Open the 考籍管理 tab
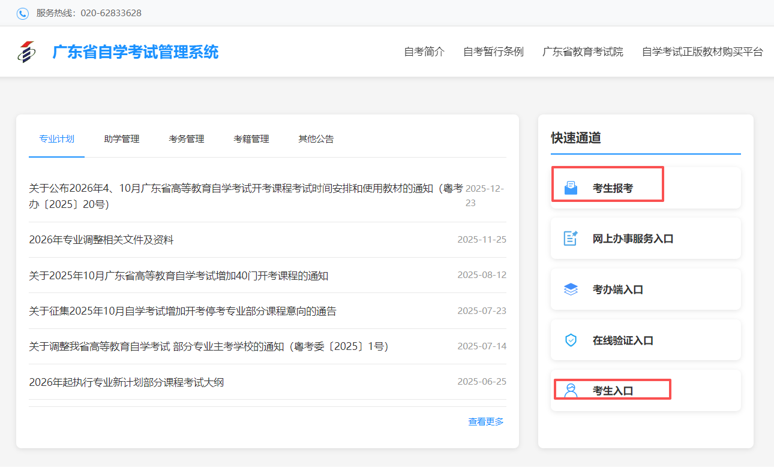774x471 pixels. point(251,139)
